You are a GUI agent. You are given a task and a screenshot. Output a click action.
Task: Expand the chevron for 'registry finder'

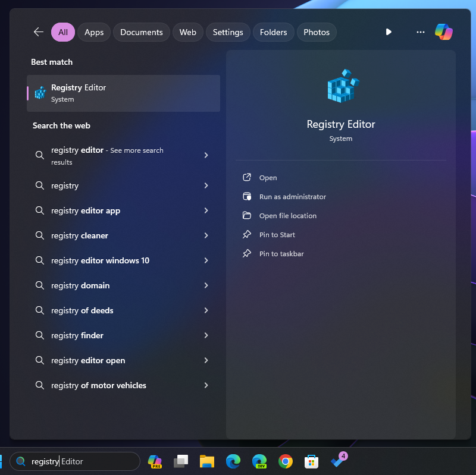[206, 335]
